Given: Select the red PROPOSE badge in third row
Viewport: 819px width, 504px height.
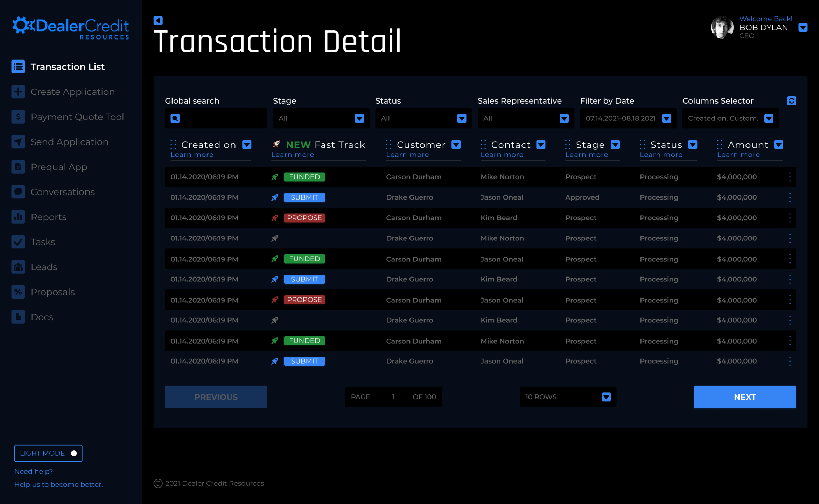Looking at the screenshot, I should (304, 218).
